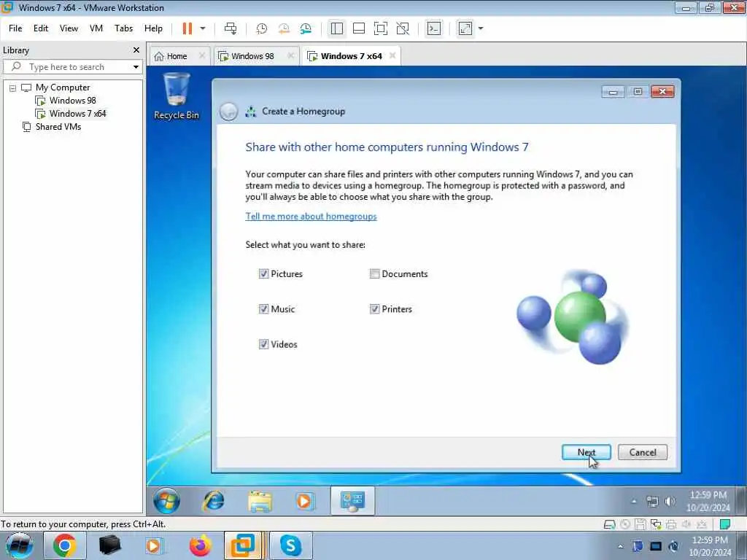This screenshot has width=747, height=560.
Task: Open the power options dropdown arrow next to Pause
Action: [x=203, y=28]
